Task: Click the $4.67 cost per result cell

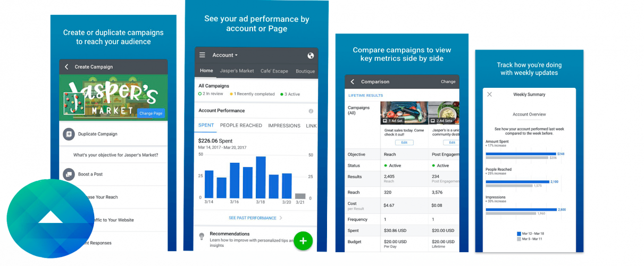Action: point(389,205)
